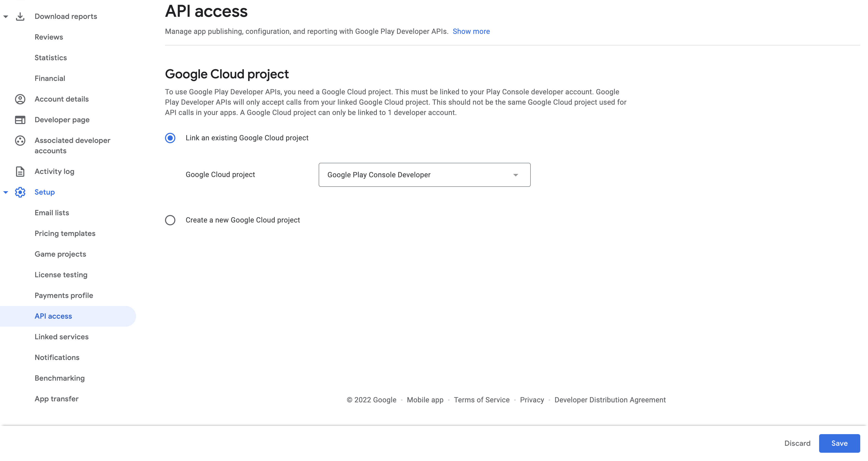Image resolution: width=868 pixels, height=461 pixels.
Task: Click the Setup gear icon
Action: (20, 192)
